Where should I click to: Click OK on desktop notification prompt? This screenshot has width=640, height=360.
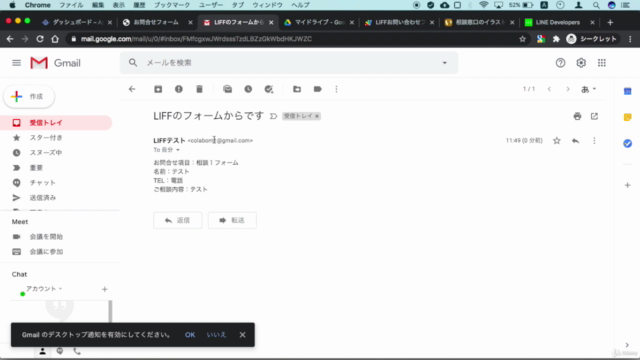tap(190, 335)
